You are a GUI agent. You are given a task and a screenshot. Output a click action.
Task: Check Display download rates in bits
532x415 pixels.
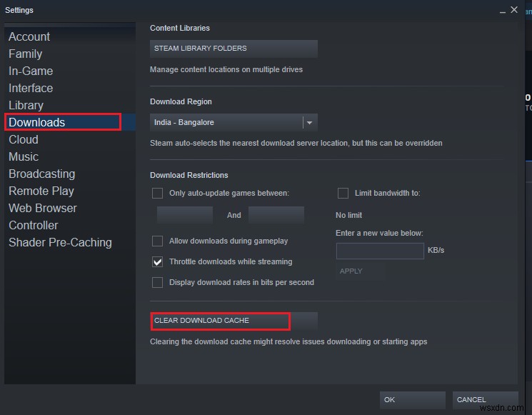pyautogui.click(x=157, y=282)
